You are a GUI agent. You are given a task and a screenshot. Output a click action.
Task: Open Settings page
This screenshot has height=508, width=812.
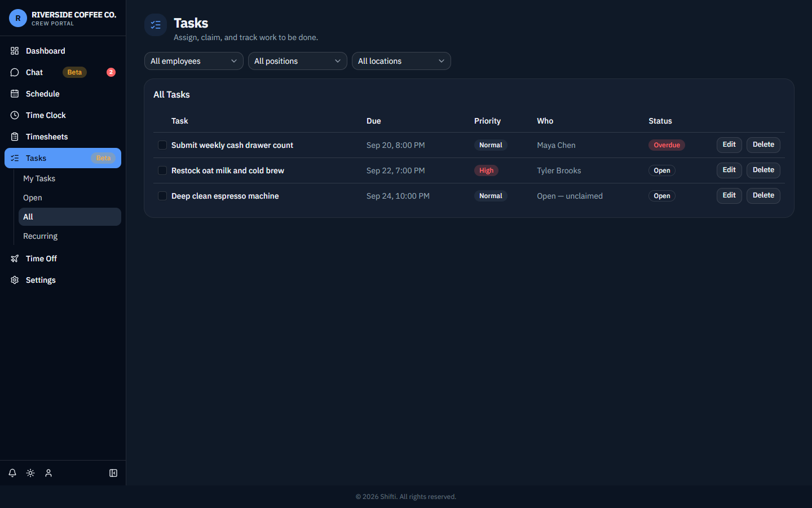coord(63,280)
